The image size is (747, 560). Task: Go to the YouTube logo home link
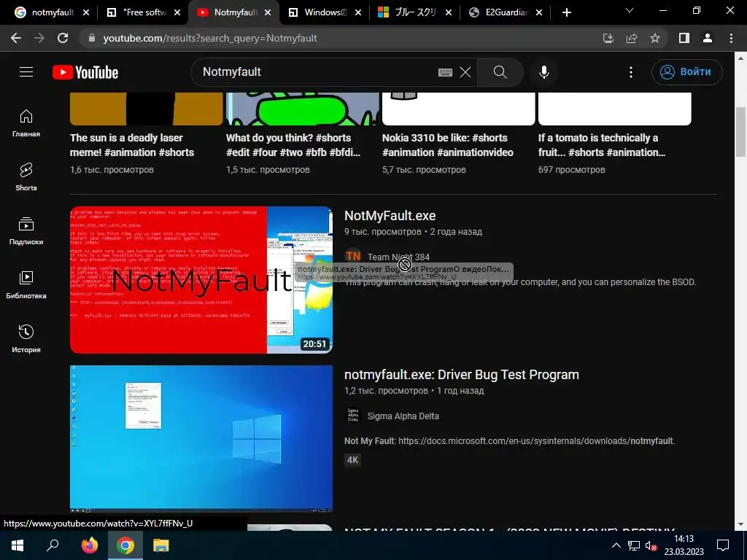coord(85,72)
